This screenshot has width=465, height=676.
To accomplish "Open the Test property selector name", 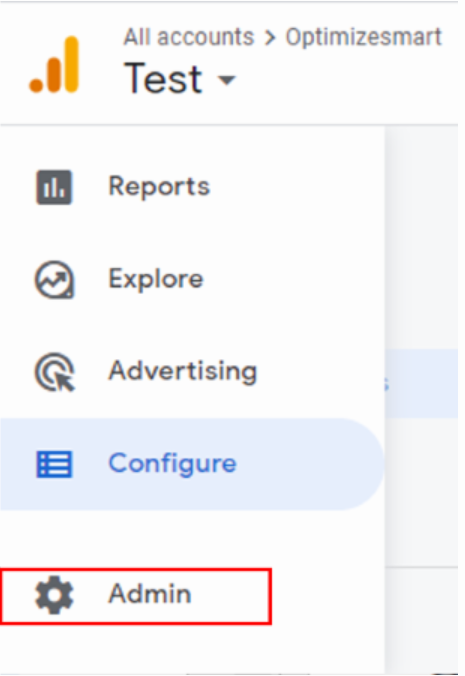I will click(163, 78).
